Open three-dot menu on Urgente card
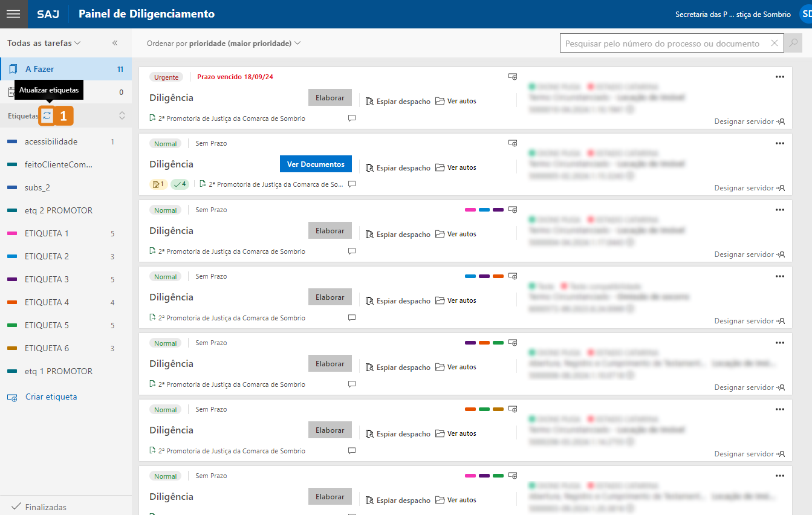 (779, 77)
